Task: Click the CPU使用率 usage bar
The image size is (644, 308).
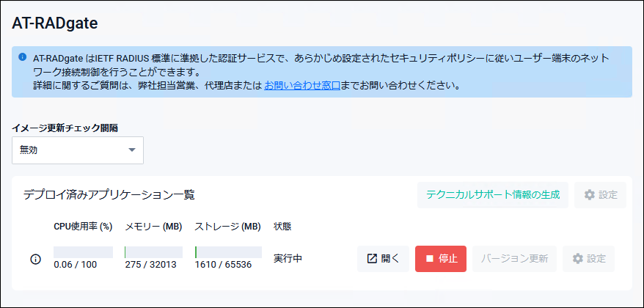Action: point(84,252)
